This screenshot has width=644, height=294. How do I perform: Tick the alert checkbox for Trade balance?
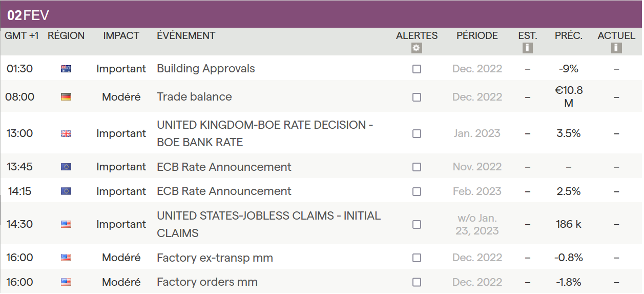(x=417, y=97)
